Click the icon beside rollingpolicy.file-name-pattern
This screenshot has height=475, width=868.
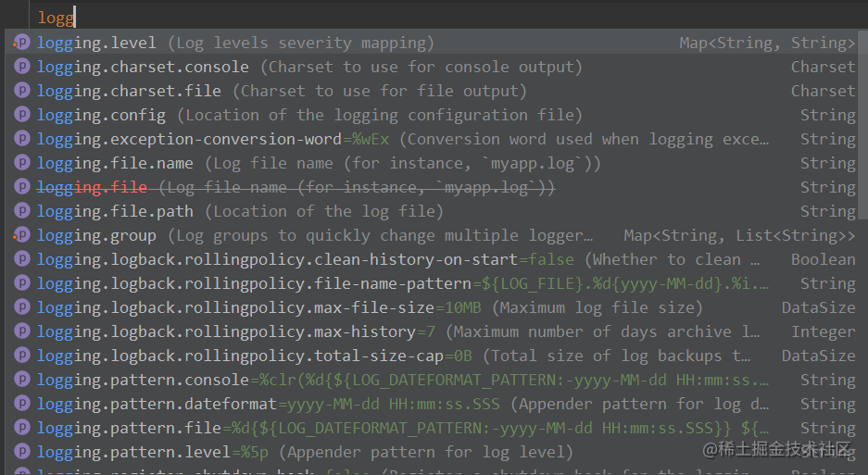21,283
